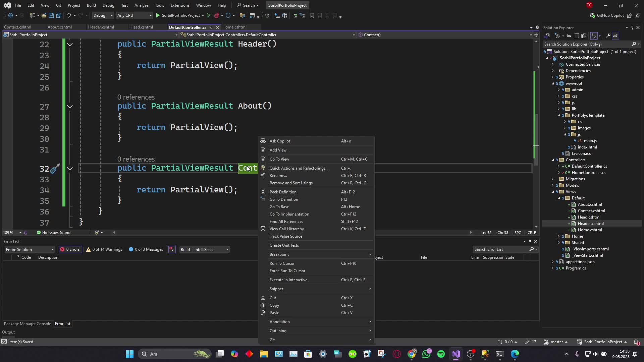644x362 pixels.
Task: Click the Navigate Backward toolbar arrow
Action: point(10,15)
